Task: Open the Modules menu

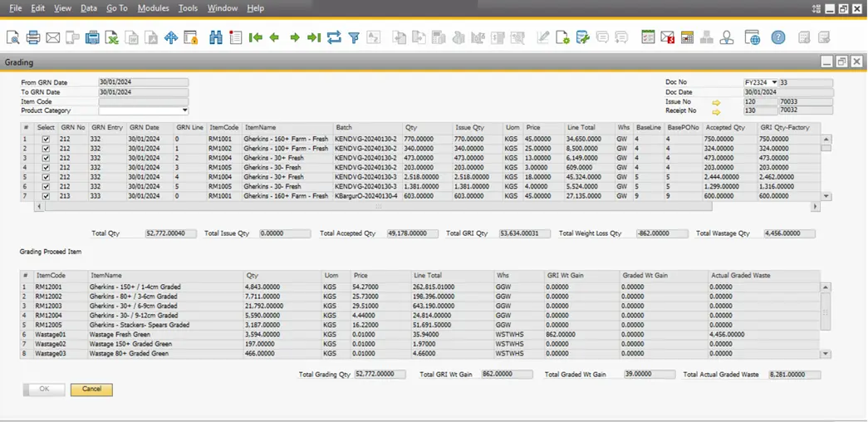Action: (153, 8)
